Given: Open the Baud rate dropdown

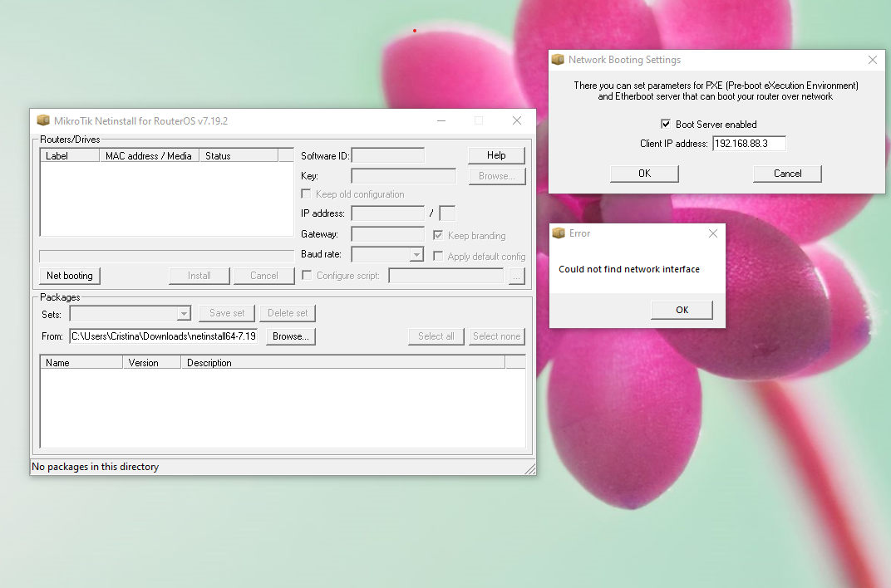Looking at the screenshot, I should tap(416, 254).
